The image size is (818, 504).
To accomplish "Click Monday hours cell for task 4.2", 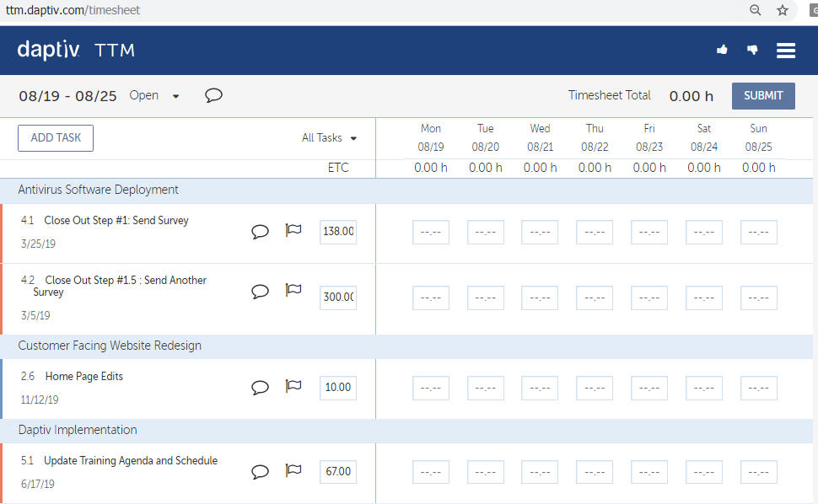I will pos(431,298).
